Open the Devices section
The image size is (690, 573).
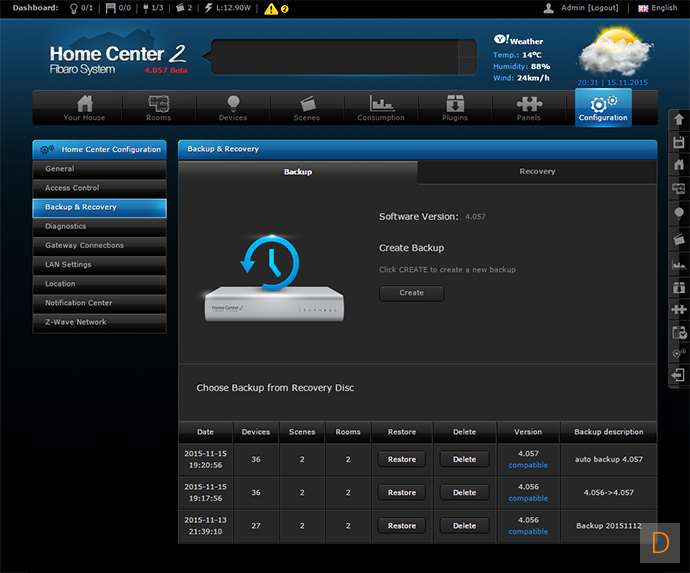(x=233, y=108)
